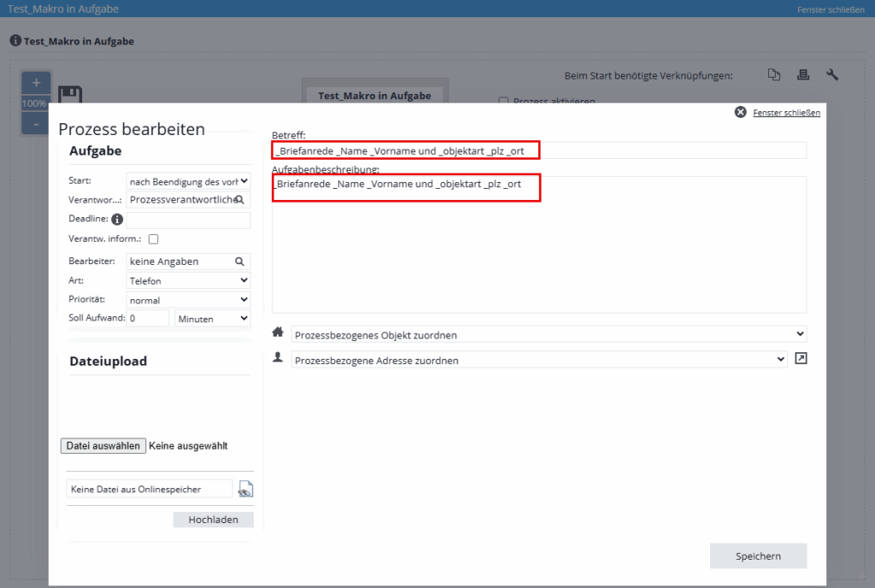The width and height of the screenshot is (875, 588).
Task: Click the Fenster schließen link in dialog
Action: point(785,113)
